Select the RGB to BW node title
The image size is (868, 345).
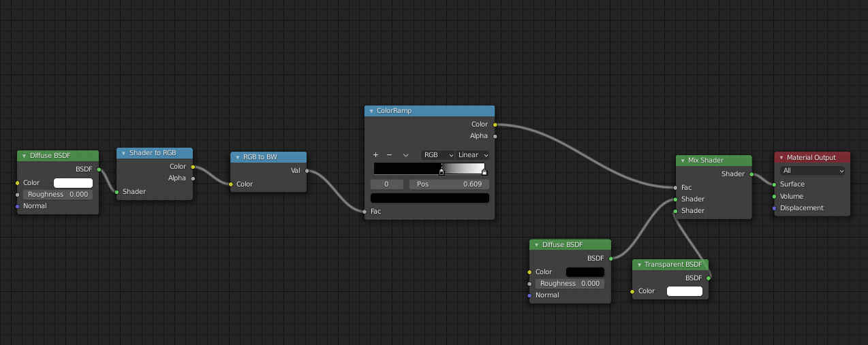[260, 157]
